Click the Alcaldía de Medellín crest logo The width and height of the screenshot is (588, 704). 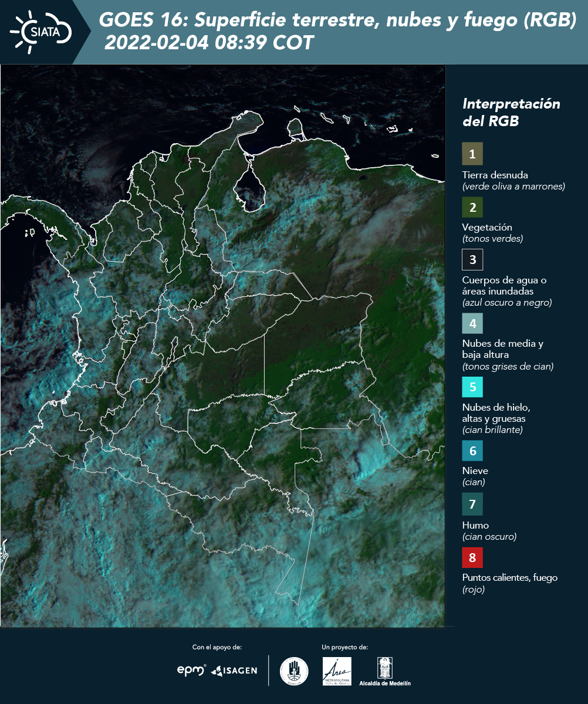pyautogui.click(x=385, y=672)
